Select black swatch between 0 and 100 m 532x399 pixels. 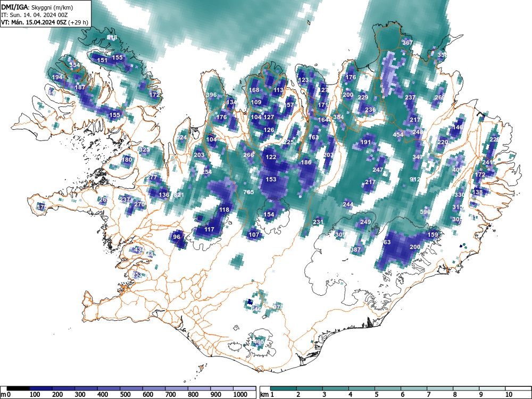[x=18, y=388]
